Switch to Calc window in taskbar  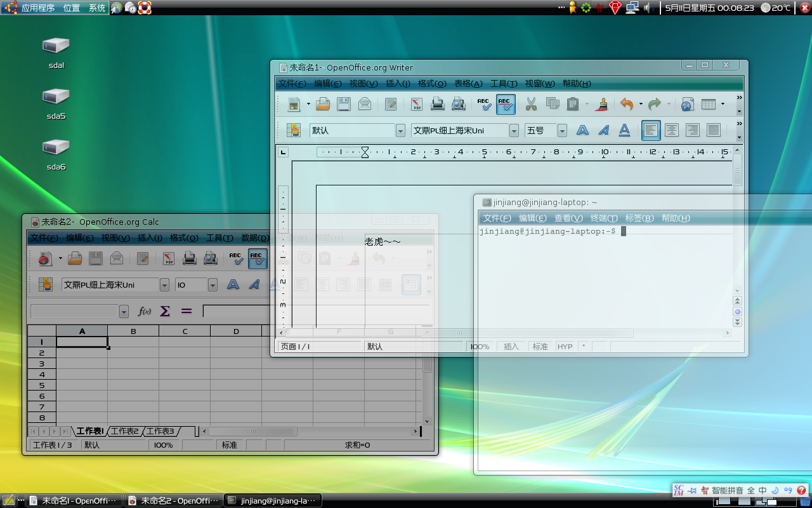pyautogui.click(x=173, y=500)
